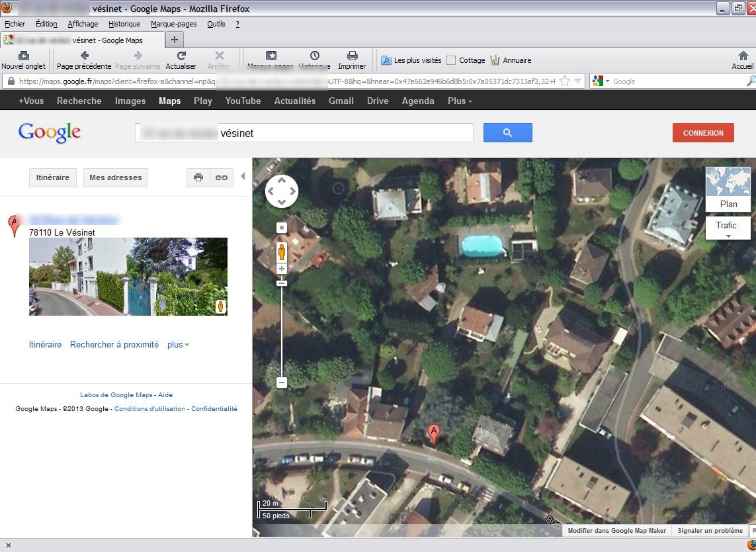Click the my-location button on the map
756x552 pixels.
(x=282, y=228)
